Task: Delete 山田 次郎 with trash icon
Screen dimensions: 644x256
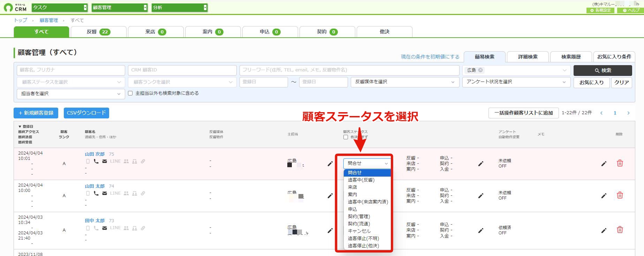Action: click(620, 163)
